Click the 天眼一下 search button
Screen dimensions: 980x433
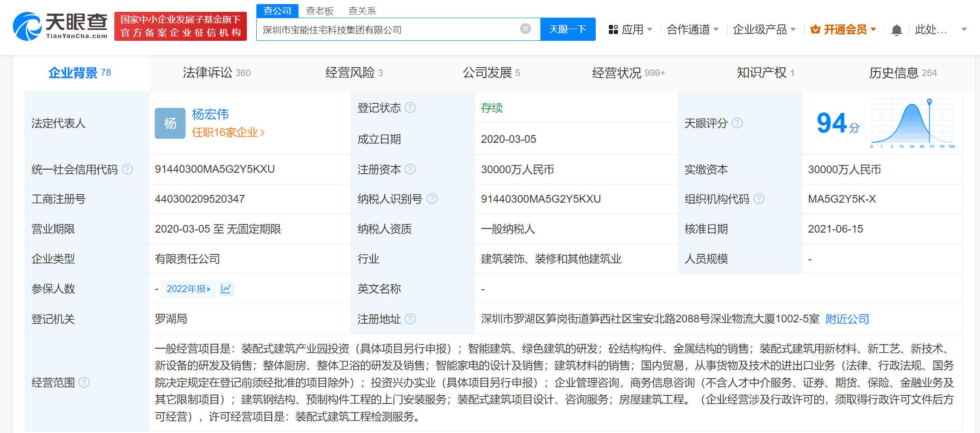568,29
